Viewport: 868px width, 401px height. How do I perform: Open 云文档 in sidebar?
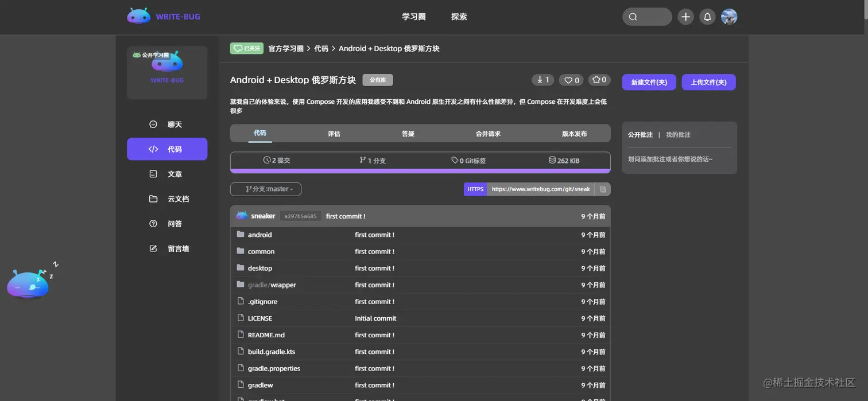pos(167,199)
